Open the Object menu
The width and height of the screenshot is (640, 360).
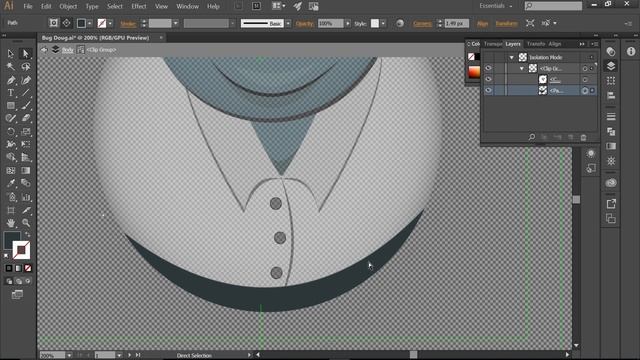pyautogui.click(x=68, y=7)
